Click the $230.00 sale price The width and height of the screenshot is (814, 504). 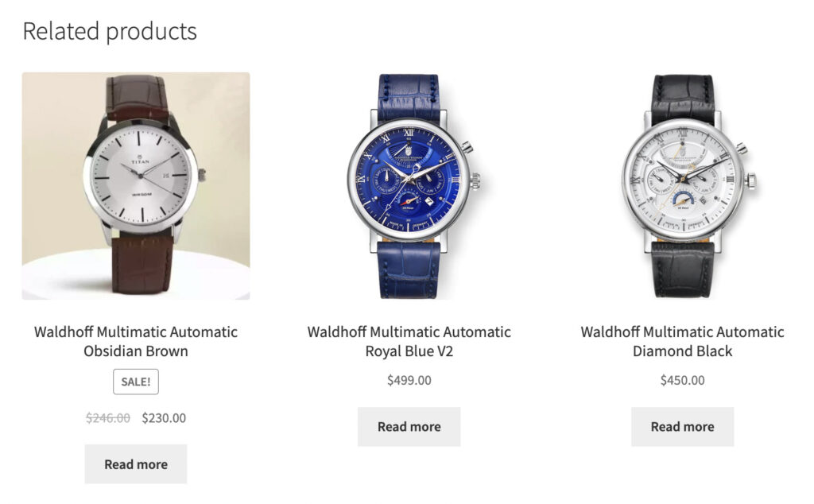click(164, 418)
